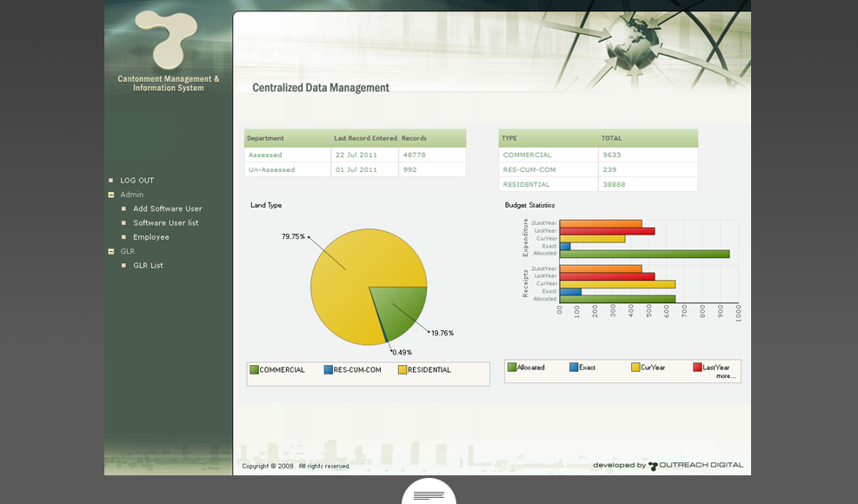
Task: Click the developed by Outreach Digital credit
Action: (668, 465)
